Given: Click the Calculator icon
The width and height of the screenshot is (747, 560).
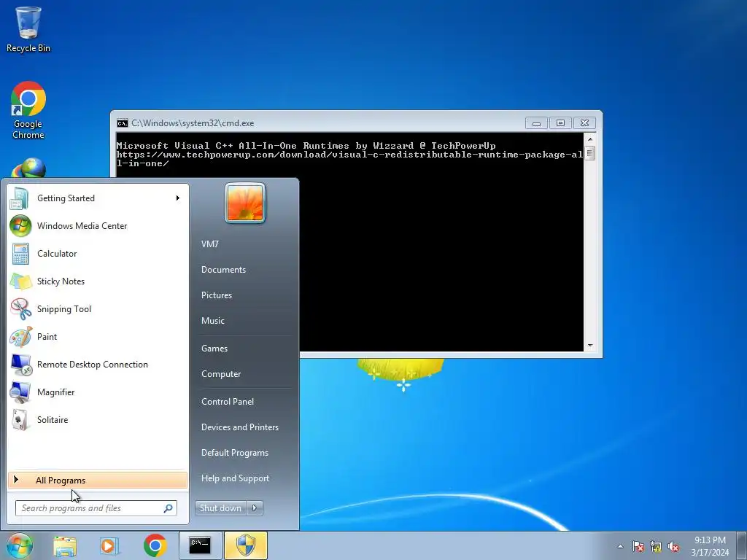Looking at the screenshot, I should pyautogui.click(x=21, y=253).
